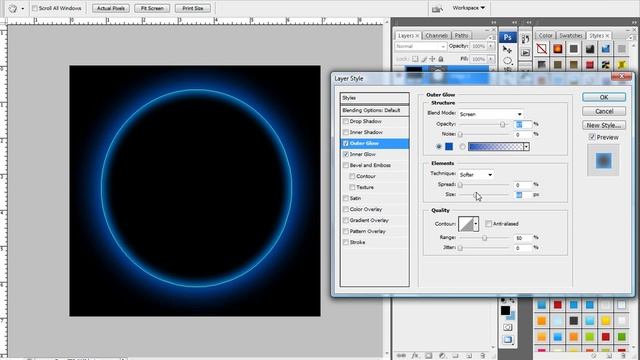Click the New Style... button
The height and width of the screenshot is (360, 640).
tap(604, 125)
